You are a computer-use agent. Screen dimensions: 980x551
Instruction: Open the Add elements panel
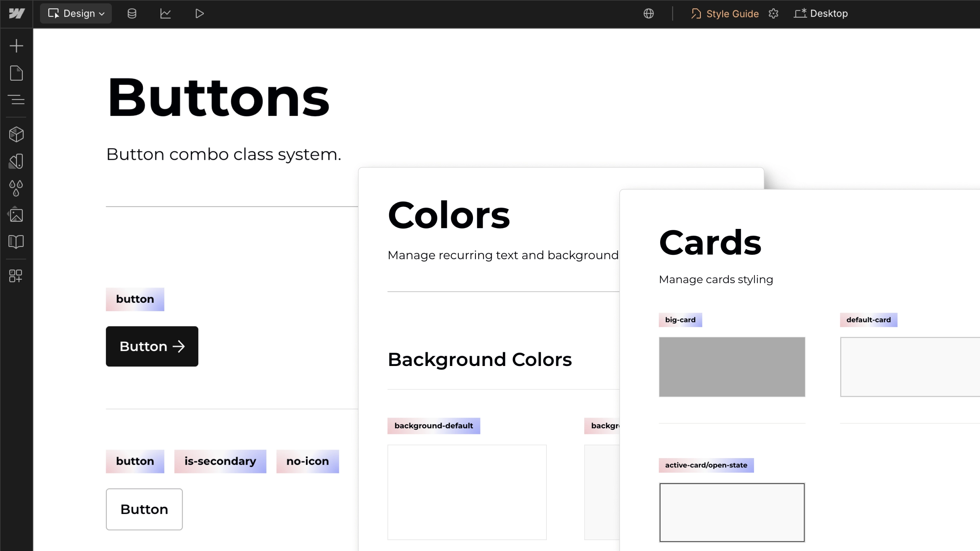tap(16, 46)
